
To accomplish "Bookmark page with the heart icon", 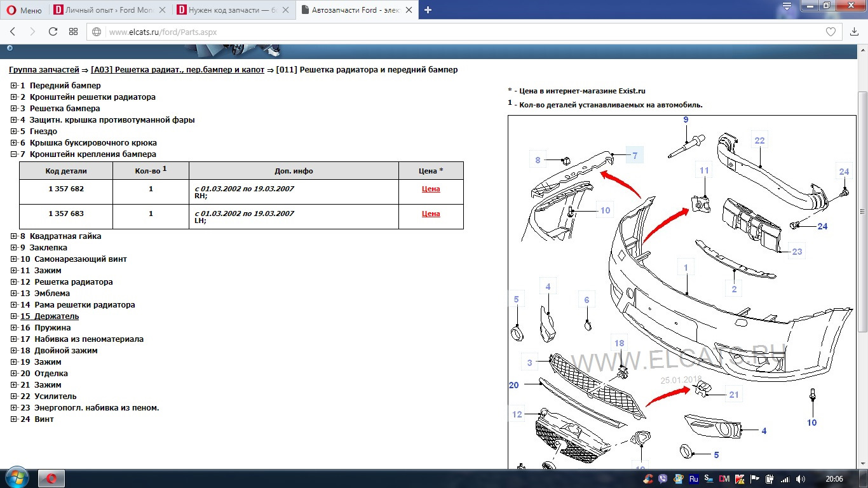I will 831,32.
